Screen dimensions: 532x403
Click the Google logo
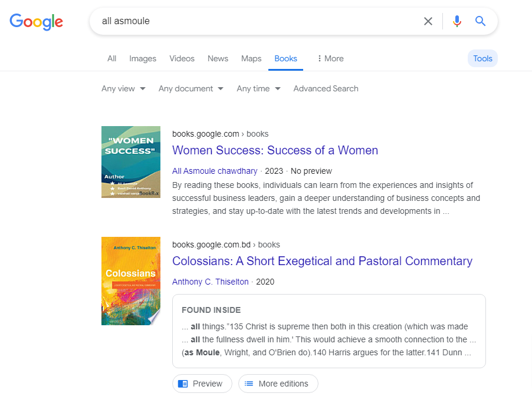click(x=37, y=22)
